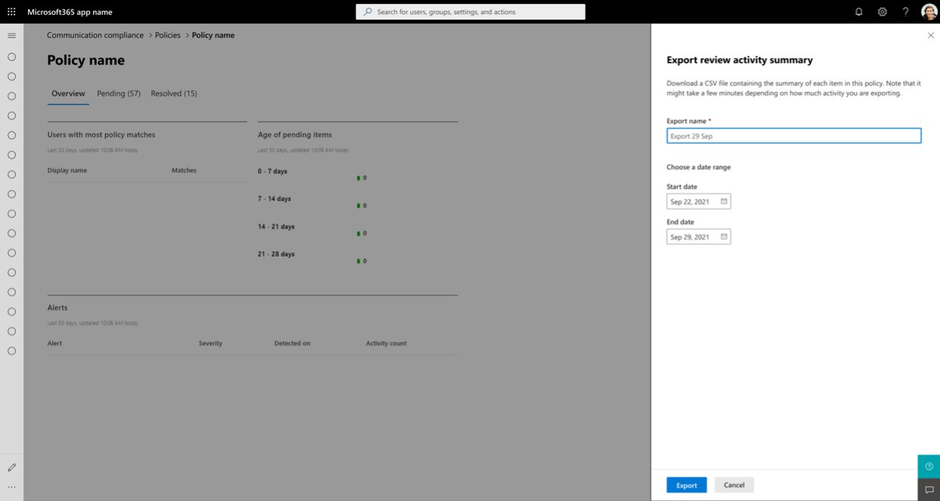Switch to the Overview tab

click(x=68, y=93)
